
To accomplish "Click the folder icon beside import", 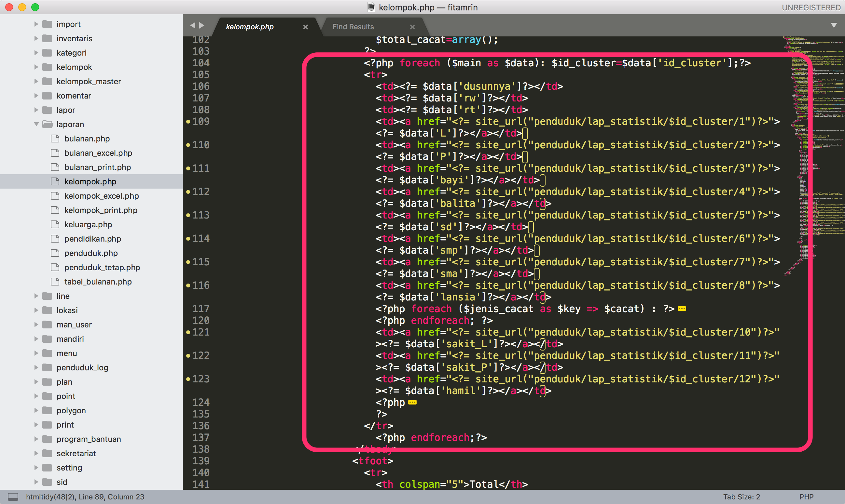I will point(47,24).
